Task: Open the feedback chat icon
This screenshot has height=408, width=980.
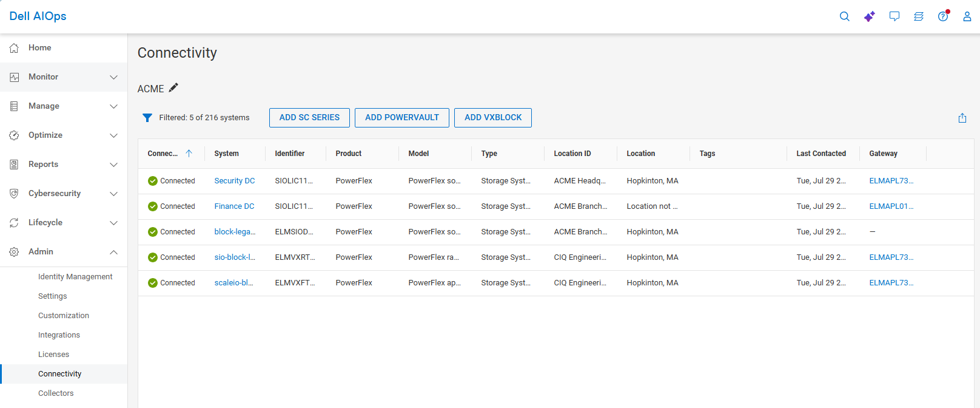Action: click(x=894, y=16)
